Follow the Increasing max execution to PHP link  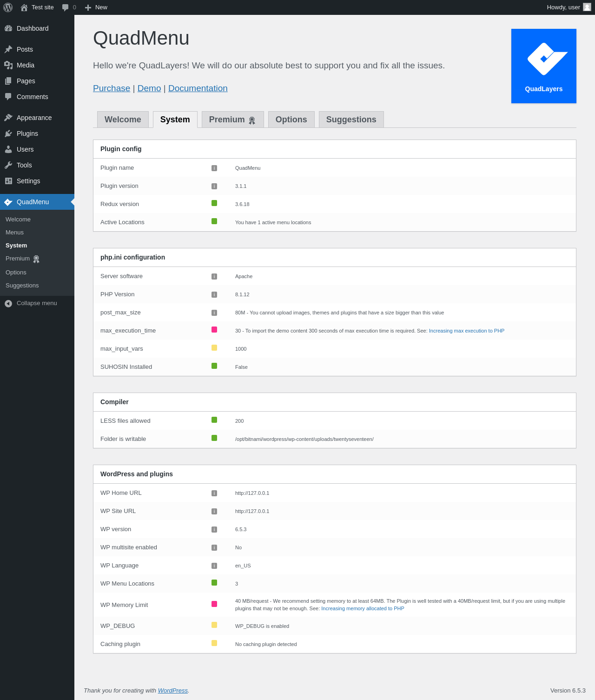467,331
